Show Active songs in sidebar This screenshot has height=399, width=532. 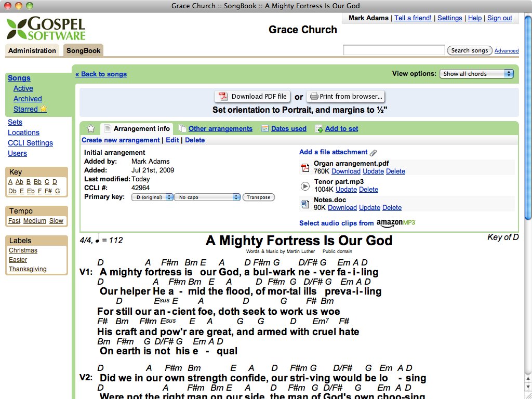(x=23, y=88)
